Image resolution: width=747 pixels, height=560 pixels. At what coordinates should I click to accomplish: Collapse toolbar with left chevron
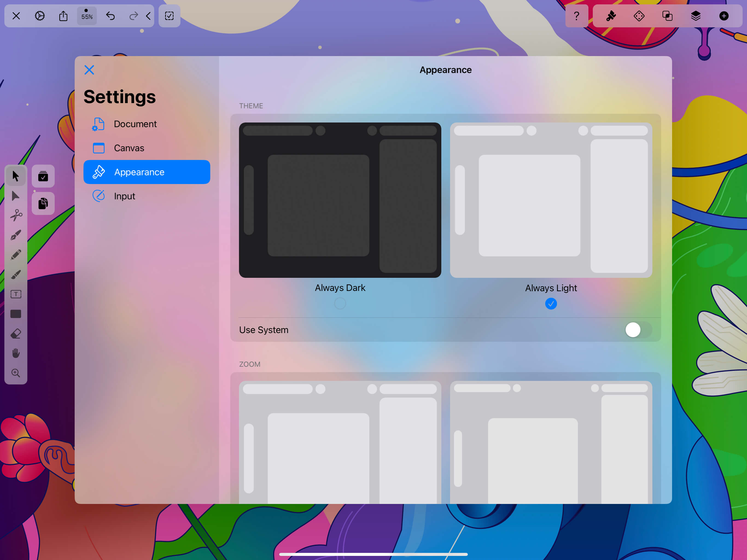148,16
